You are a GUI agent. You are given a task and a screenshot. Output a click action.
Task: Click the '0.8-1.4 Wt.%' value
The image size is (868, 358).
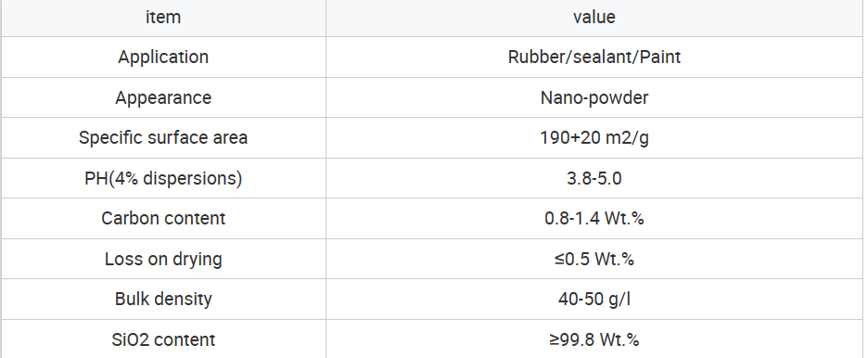(x=594, y=218)
